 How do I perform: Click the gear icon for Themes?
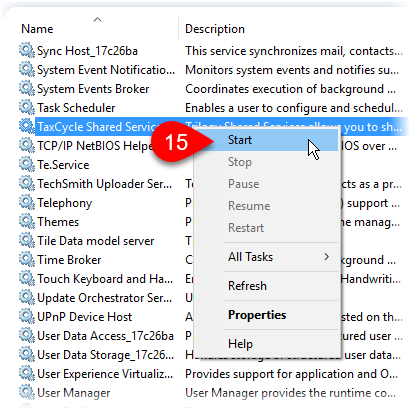(27, 221)
